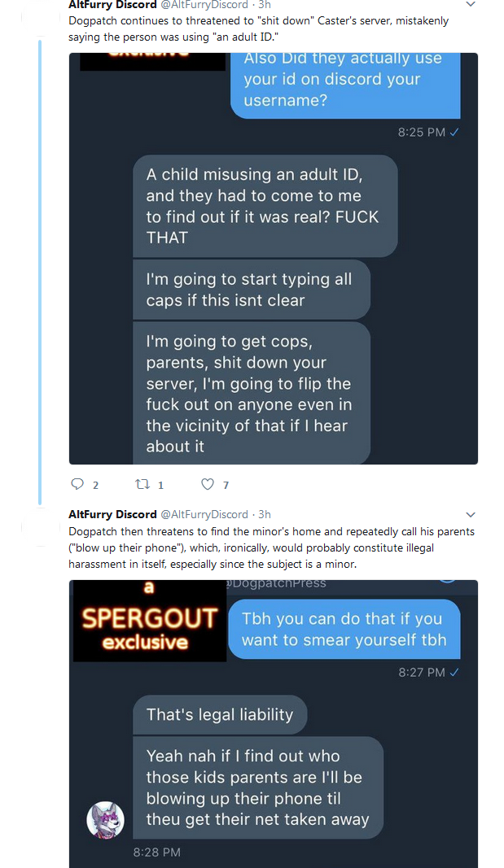Open the second embedded chat screenshot image

tap(273, 723)
